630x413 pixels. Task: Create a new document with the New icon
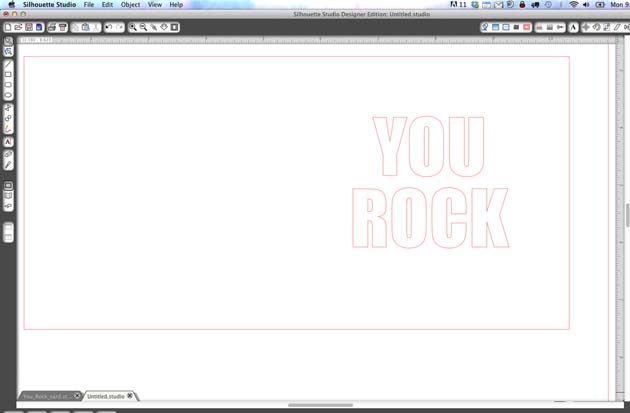point(8,27)
